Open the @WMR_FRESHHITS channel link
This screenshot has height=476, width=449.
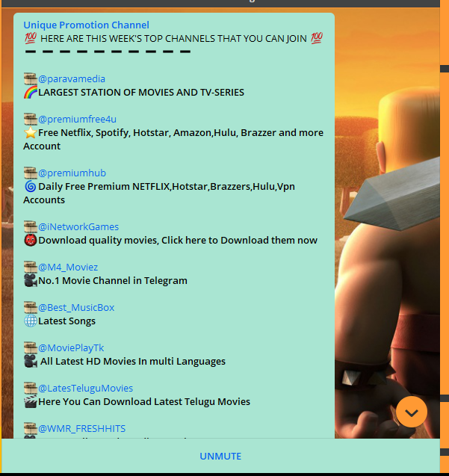[81, 429]
